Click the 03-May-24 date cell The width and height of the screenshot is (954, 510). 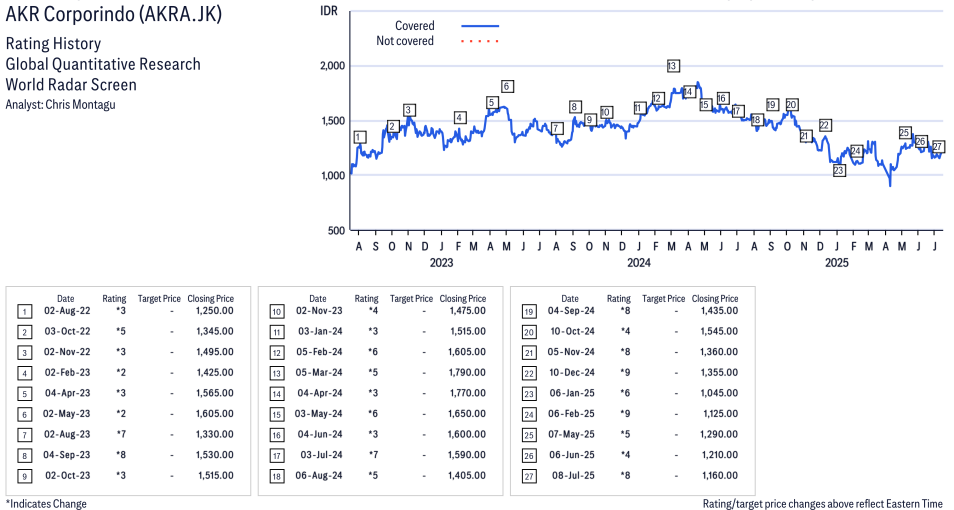tap(319, 414)
